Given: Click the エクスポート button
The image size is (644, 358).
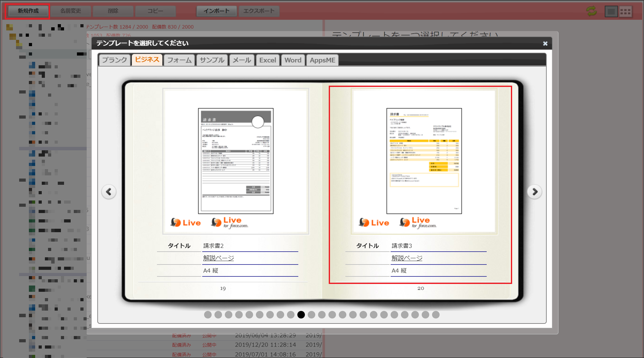Looking at the screenshot, I should point(259,11).
